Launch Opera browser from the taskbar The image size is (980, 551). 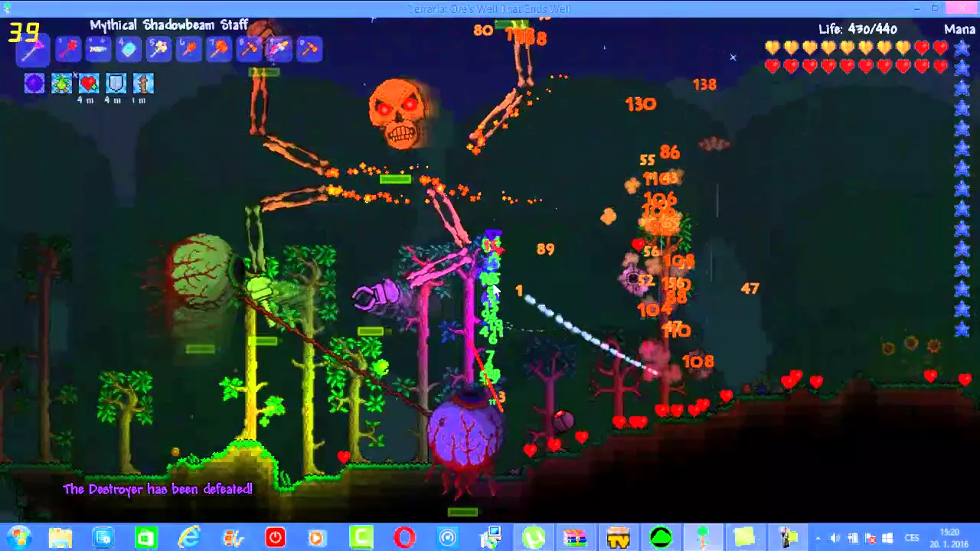point(404,537)
